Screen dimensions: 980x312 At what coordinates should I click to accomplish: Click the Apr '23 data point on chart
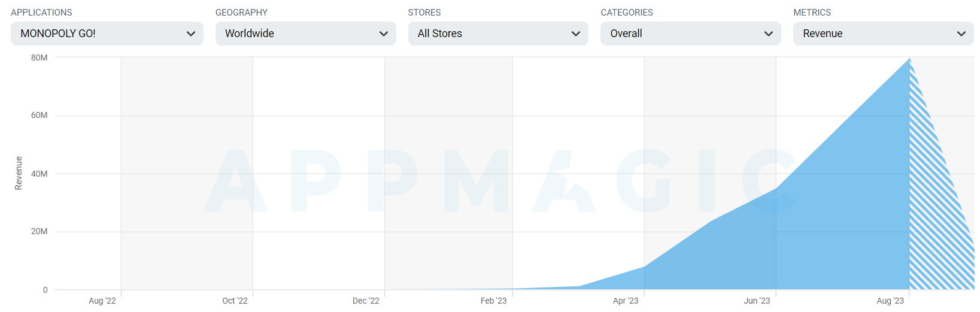click(x=644, y=266)
